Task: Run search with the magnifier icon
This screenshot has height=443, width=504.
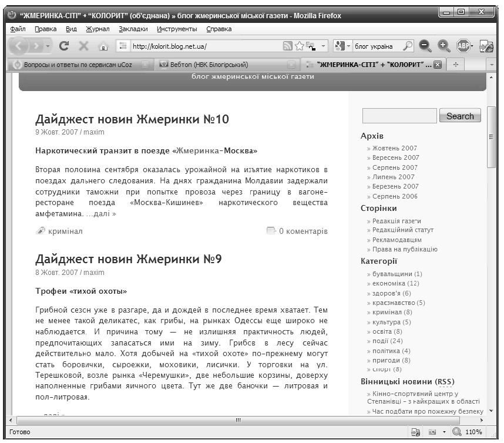Action: coord(408,46)
